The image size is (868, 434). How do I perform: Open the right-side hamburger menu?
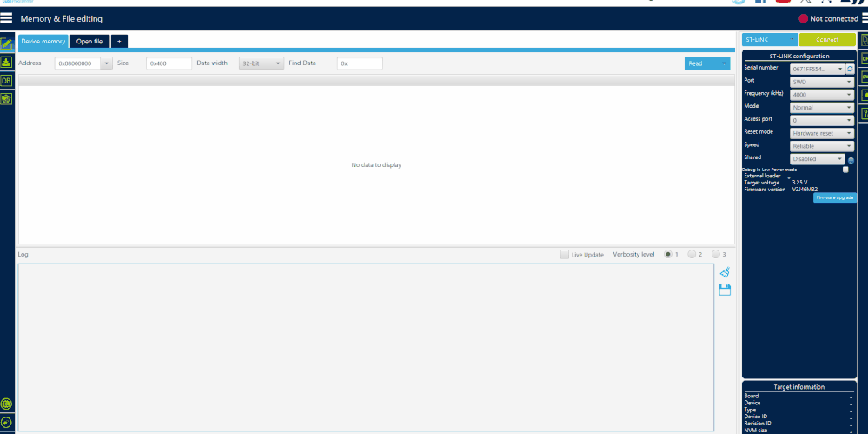pyautogui.click(x=865, y=18)
